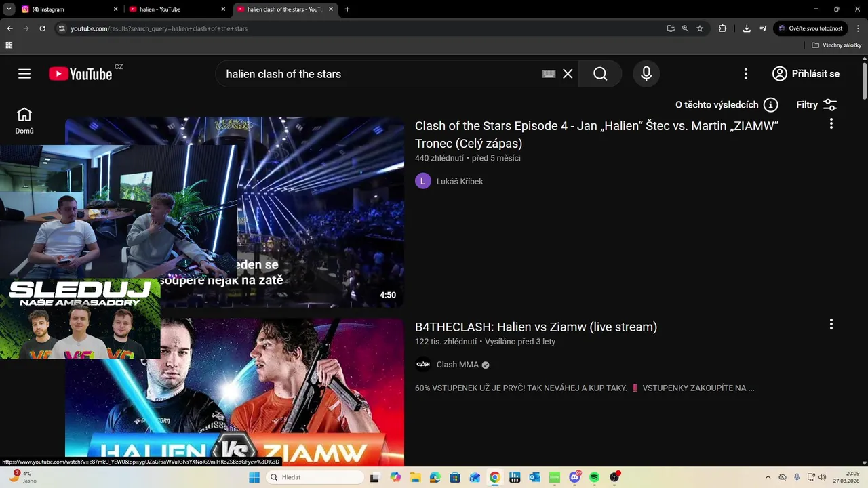868x488 pixels.
Task: Close the halien clash of the stars tab
Action: coord(331,9)
